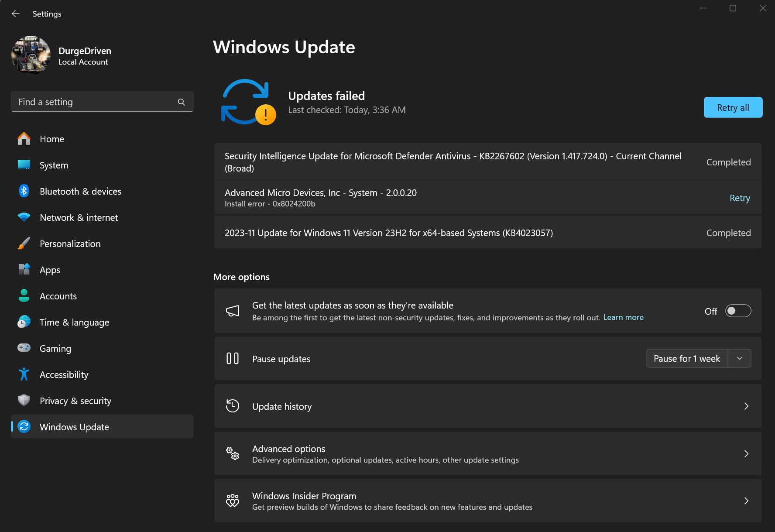The height and width of the screenshot is (532, 775).
Task: Click the Accounts person icon
Action: pos(24,296)
